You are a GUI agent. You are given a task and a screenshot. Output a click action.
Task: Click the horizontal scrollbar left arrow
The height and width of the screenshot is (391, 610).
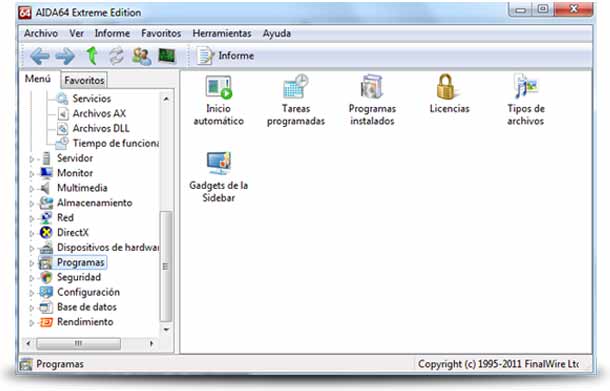point(28,344)
